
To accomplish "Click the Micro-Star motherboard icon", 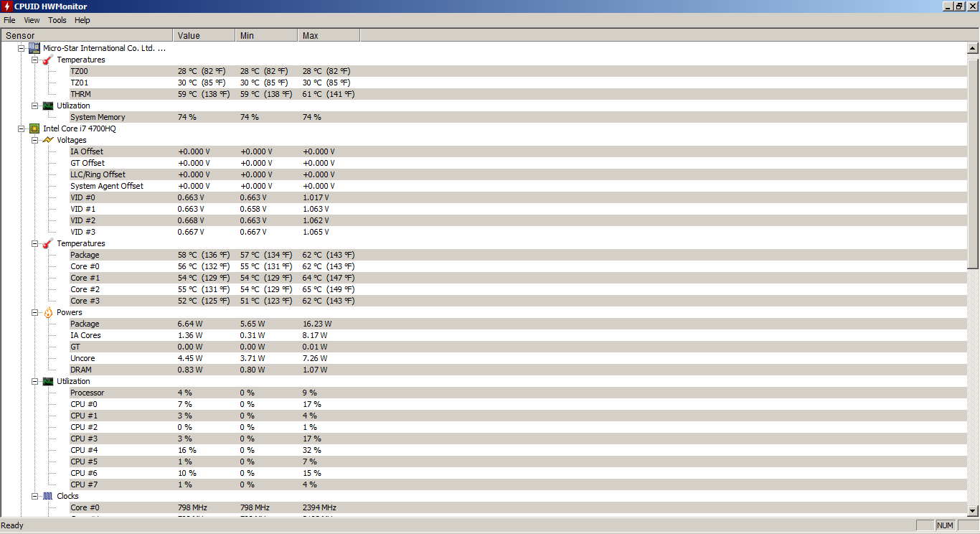I will [34, 48].
